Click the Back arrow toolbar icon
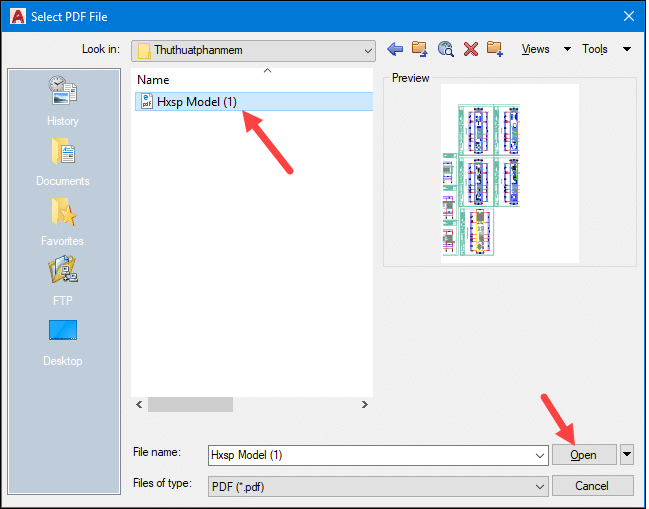This screenshot has height=509, width=649. pyautogui.click(x=395, y=49)
